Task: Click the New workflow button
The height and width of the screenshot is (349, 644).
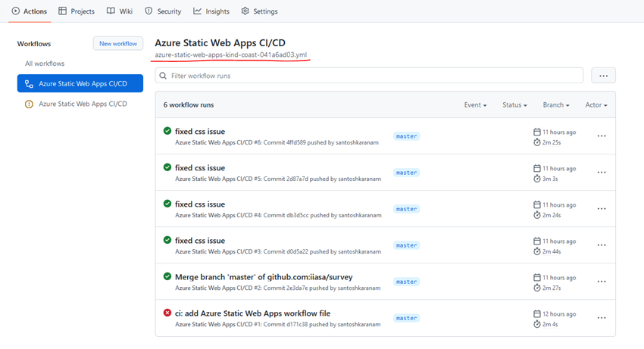Action: pyautogui.click(x=118, y=43)
